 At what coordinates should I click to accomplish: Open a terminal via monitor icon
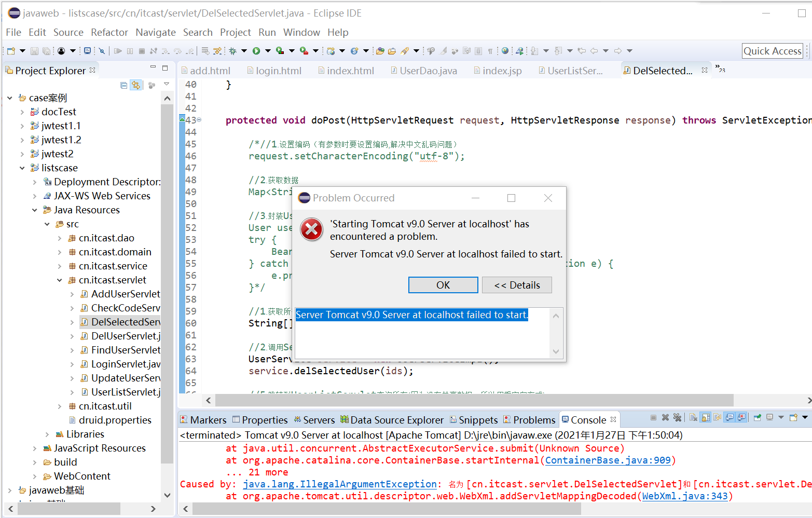(87, 51)
